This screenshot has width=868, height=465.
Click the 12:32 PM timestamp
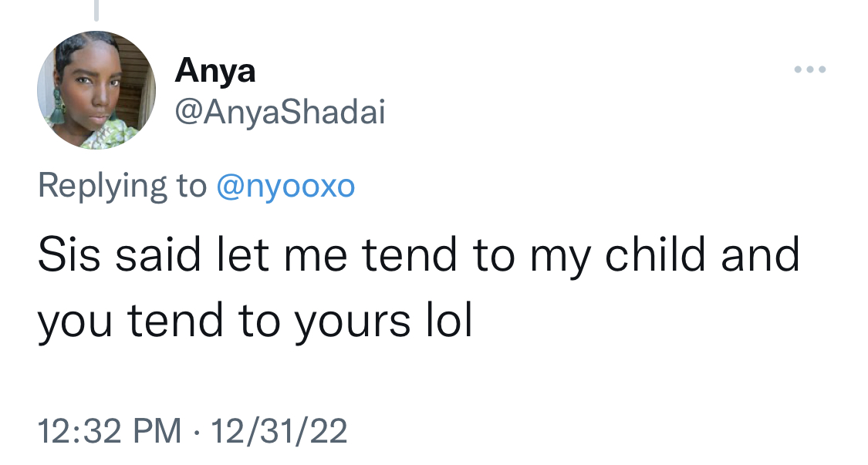coord(110,430)
